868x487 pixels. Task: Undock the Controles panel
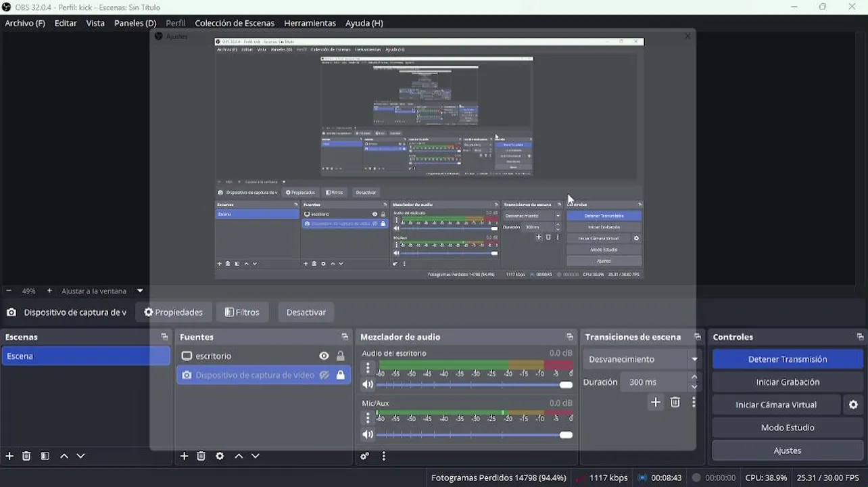[x=860, y=337]
